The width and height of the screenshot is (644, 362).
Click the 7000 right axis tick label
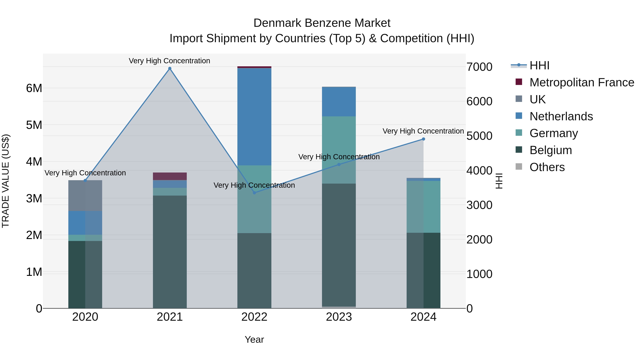tap(479, 67)
